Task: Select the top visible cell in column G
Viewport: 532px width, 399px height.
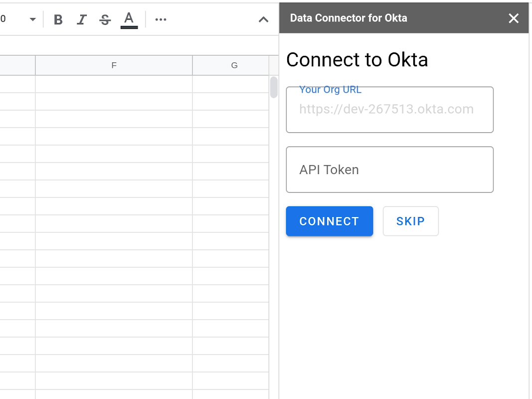Action: point(230,84)
